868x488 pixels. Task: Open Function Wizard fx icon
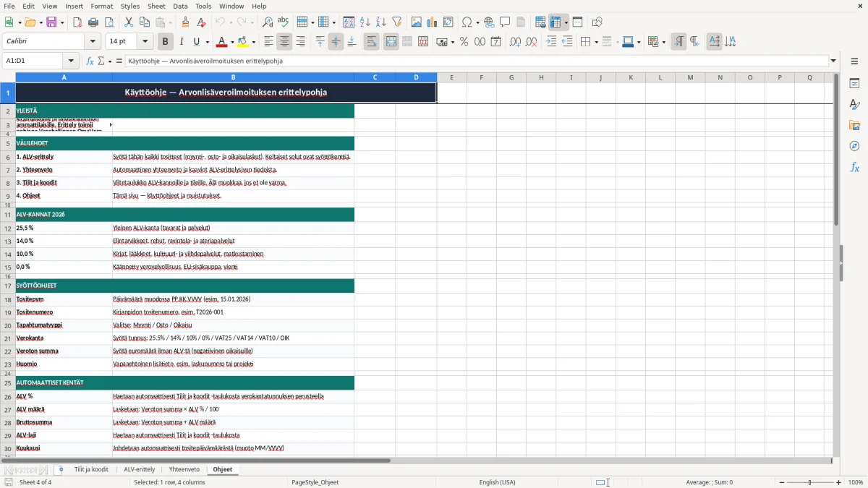[90, 61]
